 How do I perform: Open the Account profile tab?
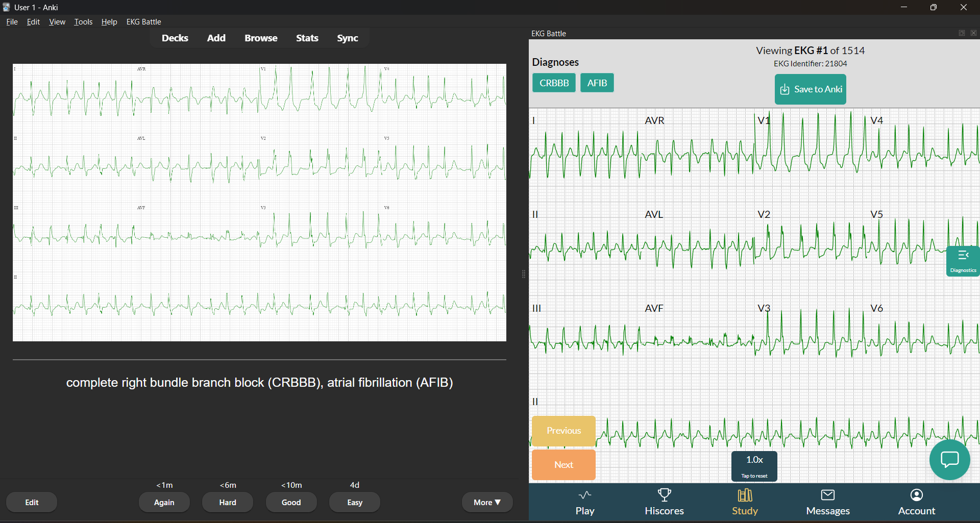click(916, 502)
